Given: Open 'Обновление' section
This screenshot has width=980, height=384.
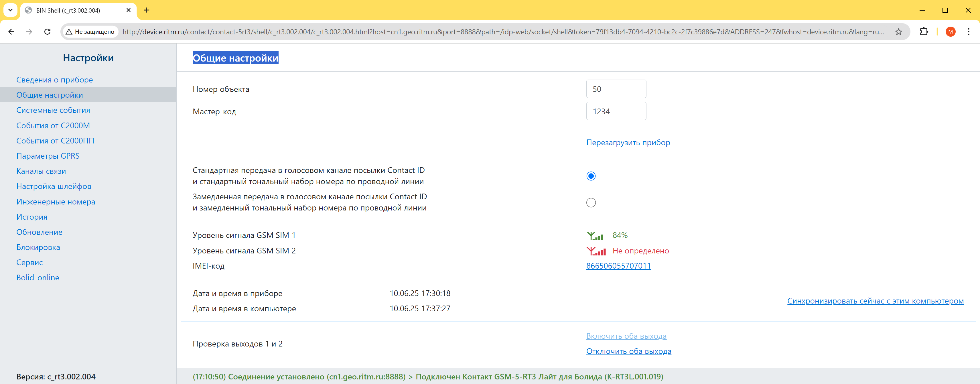Looking at the screenshot, I should coord(39,232).
